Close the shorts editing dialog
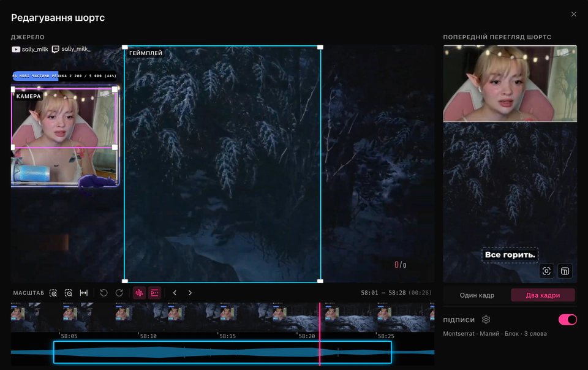This screenshot has height=370, width=588. (x=574, y=14)
